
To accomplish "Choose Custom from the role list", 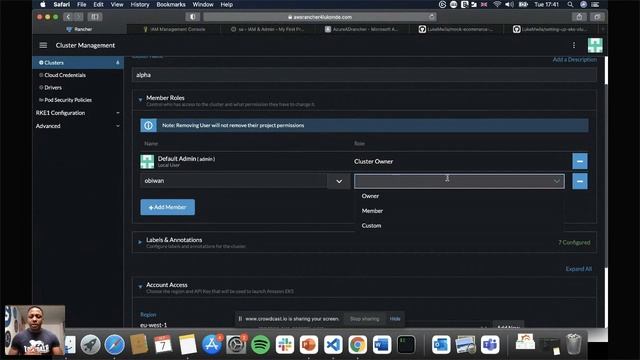I will pos(371,225).
